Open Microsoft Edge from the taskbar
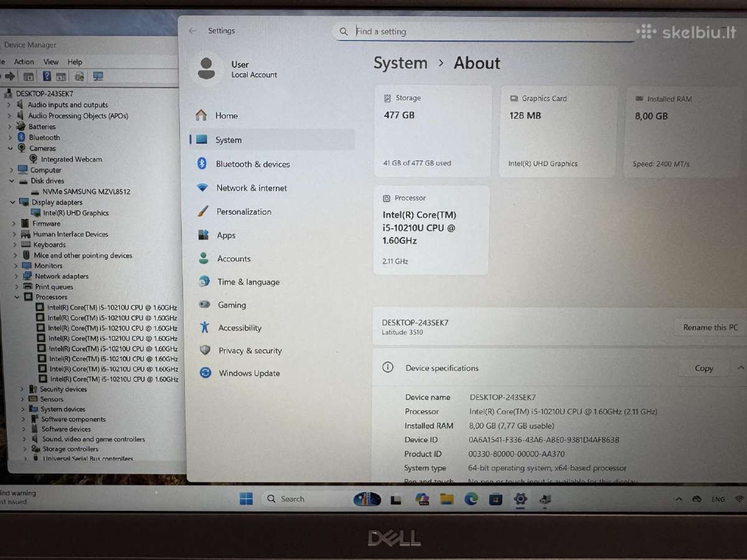The height and width of the screenshot is (560, 747). click(x=471, y=499)
